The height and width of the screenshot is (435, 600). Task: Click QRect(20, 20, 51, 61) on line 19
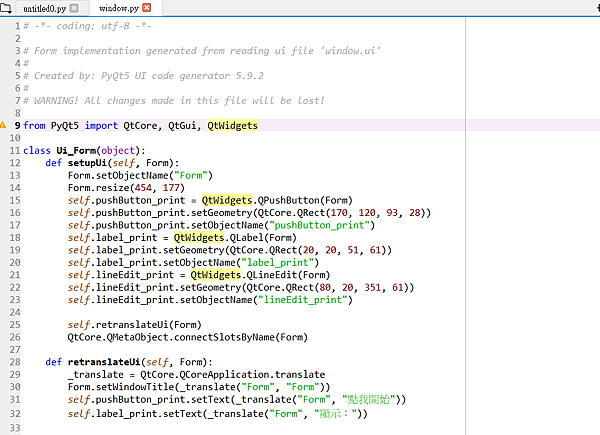(328, 250)
